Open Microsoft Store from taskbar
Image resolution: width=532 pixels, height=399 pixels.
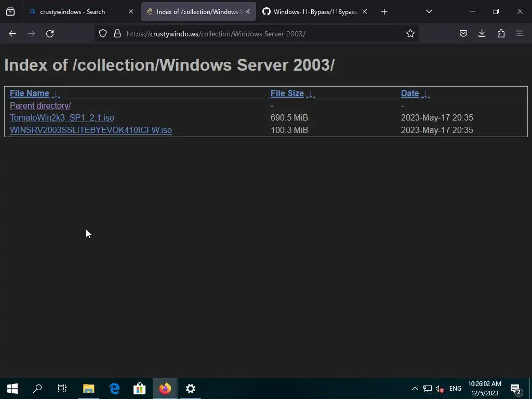click(139, 389)
